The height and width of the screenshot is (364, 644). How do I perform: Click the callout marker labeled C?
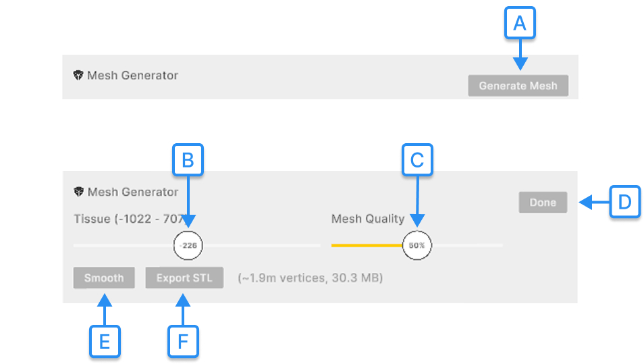click(417, 160)
